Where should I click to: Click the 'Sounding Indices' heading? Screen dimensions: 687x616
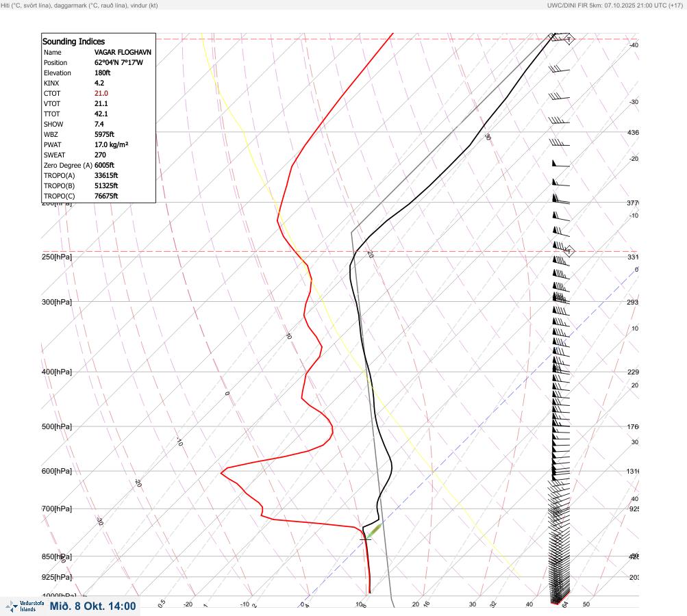(x=73, y=42)
